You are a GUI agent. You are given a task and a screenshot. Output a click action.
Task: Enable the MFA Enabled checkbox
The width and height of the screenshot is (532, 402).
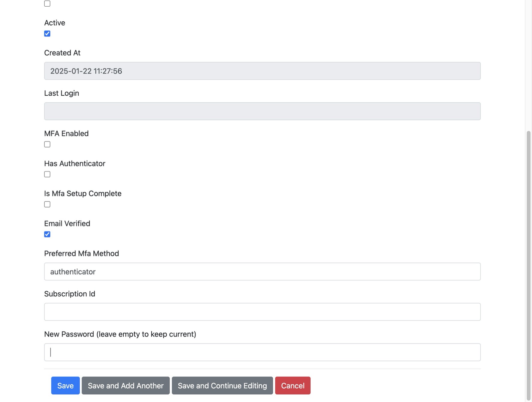point(47,144)
